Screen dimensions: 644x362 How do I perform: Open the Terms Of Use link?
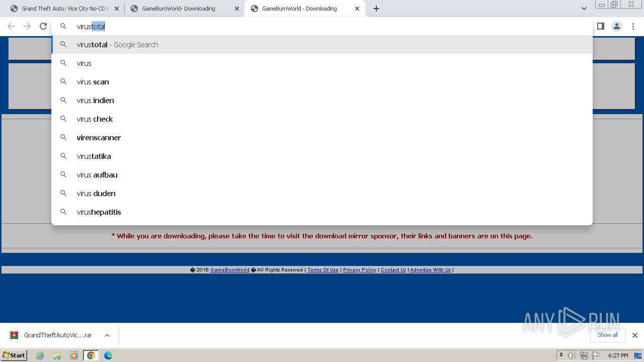(x=323, y=270)
